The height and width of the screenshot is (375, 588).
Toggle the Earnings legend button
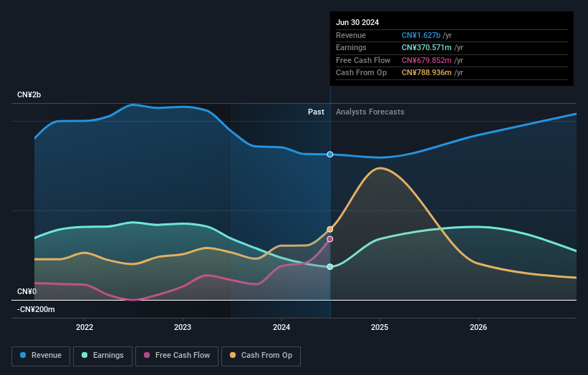tap(102, 356)
